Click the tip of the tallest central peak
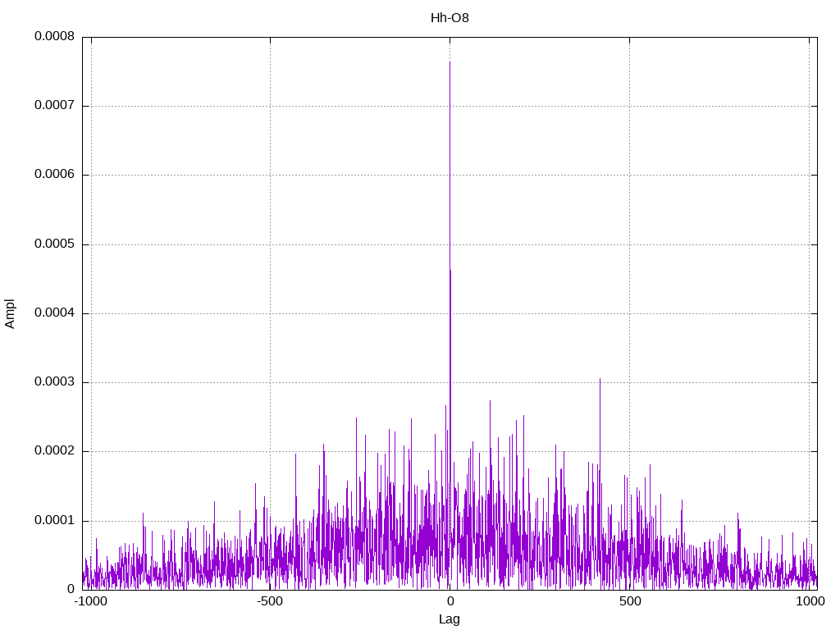 [450, 62]
